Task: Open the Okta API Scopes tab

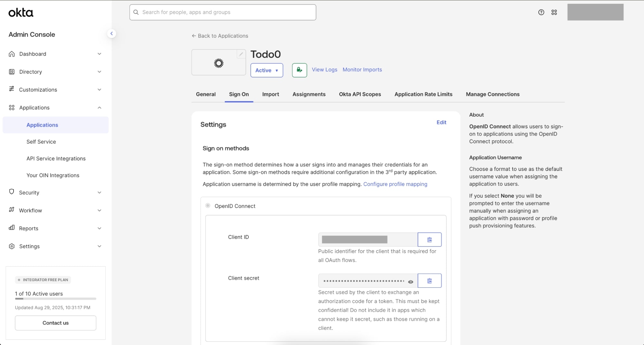Action: point(360,94)
